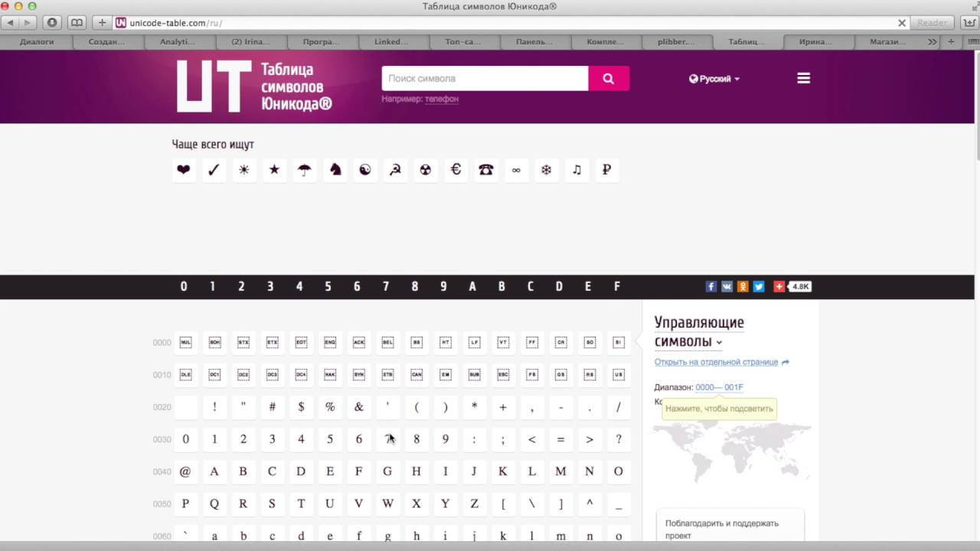Share on Odnoklassniki
This screenshot has height=551, width=980.
[743, 286]
